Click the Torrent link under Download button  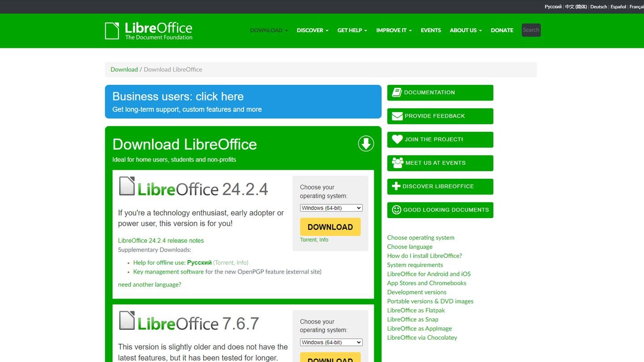point(308,240)
